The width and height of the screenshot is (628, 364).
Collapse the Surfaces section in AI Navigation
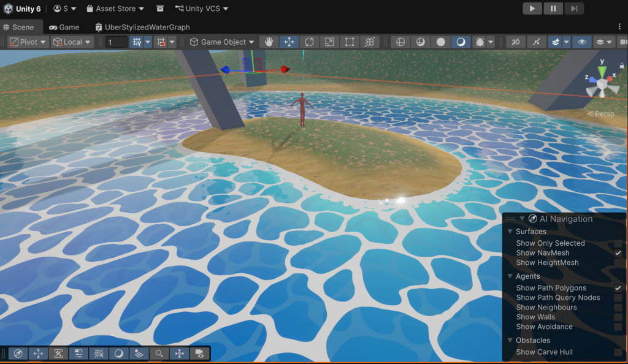(x=510, y=232)
